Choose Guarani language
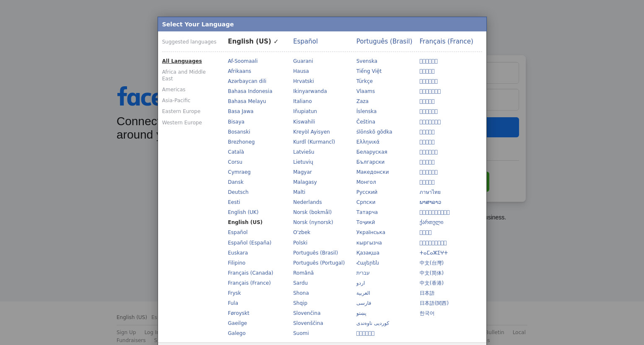The image size is (644, 345). click(x=303, y=61)
